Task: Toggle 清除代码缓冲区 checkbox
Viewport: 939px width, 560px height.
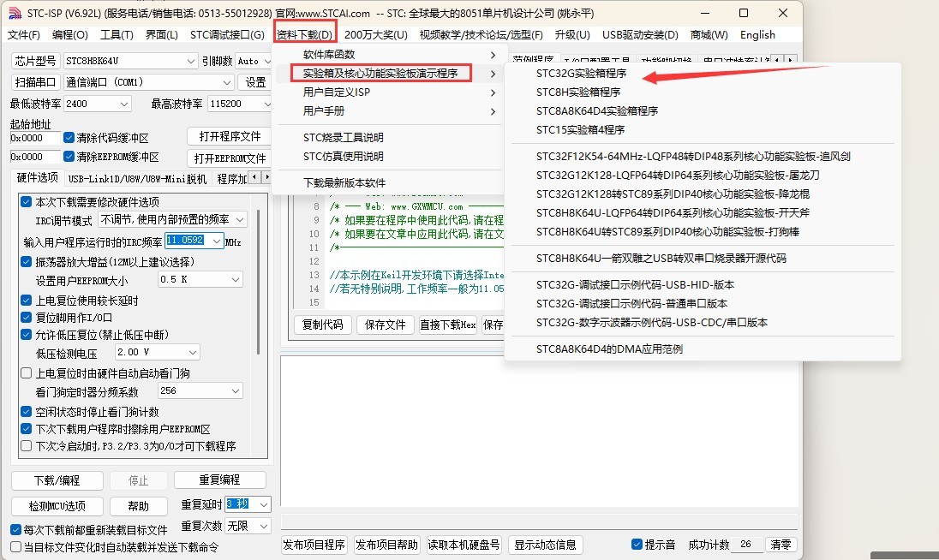Action: [x=69, y=138]
